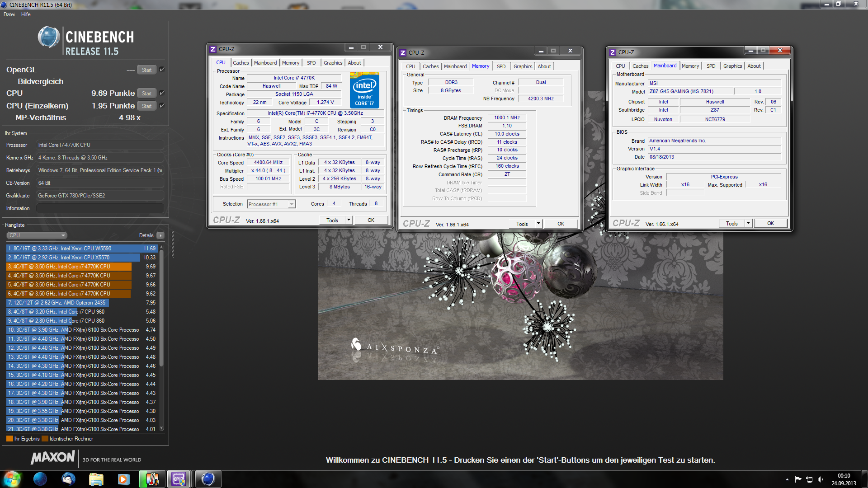Viewport: 868px width, 488px height.
Task: Click the GeForce GTX 780 Grafikkarte field
Action: pos(100,196)
